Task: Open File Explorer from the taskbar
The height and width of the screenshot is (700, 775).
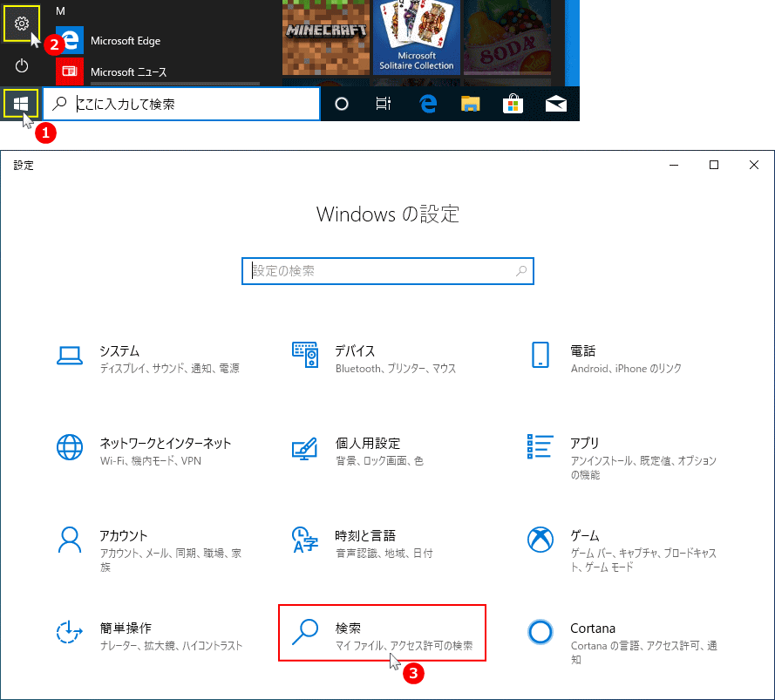Action: 471,104
